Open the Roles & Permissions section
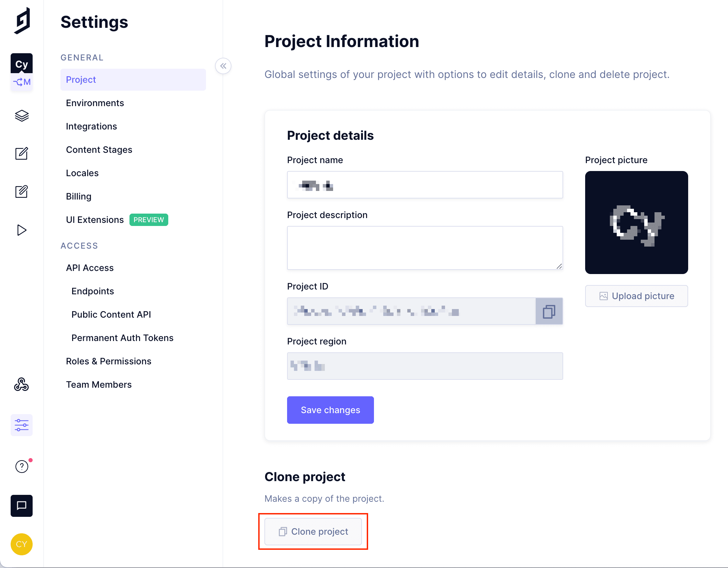This screenshot has height=568, width=728. pyautogui.click(x=109, y=361)
